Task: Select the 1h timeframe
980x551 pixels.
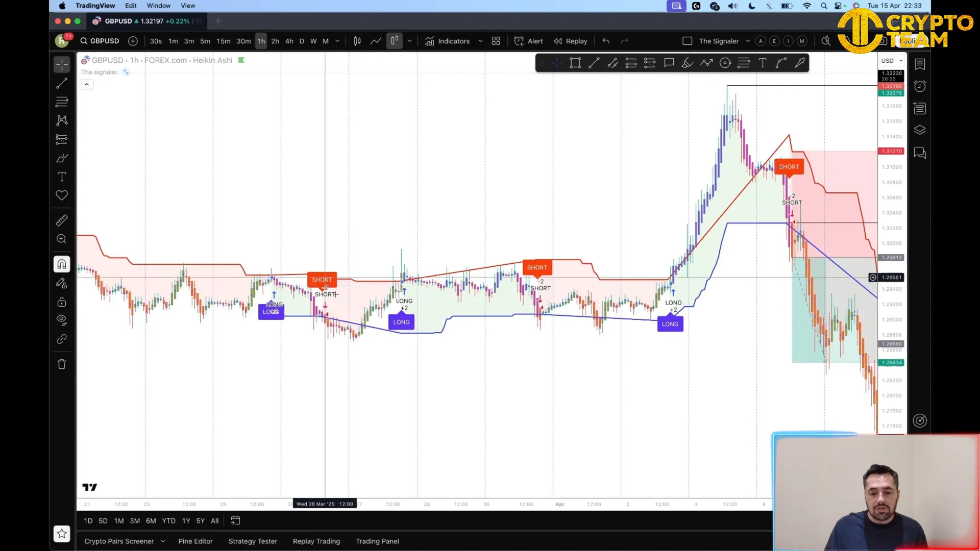Action: point(261,41)
